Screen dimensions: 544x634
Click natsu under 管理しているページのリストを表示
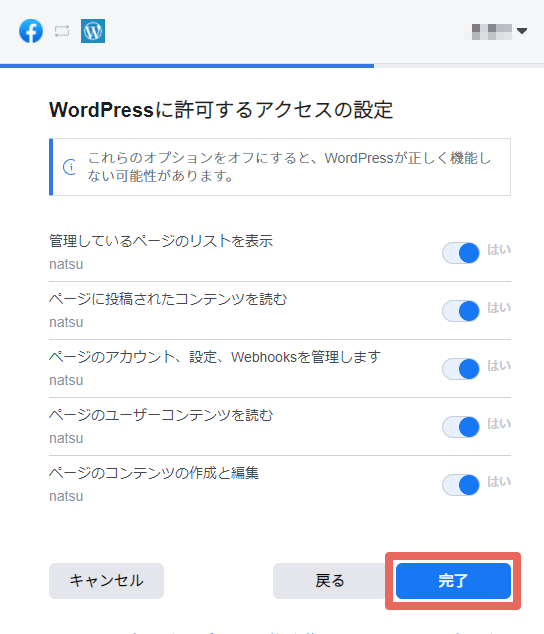tap(66, 264)
